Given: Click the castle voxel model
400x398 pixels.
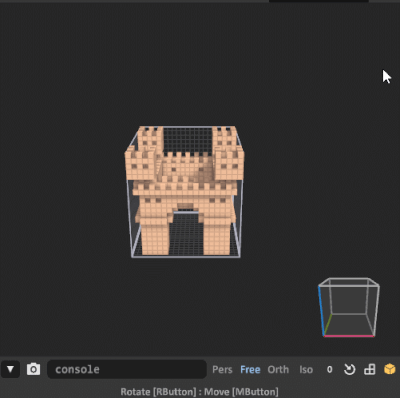Looking at the screenshot, I should (184, 190).
